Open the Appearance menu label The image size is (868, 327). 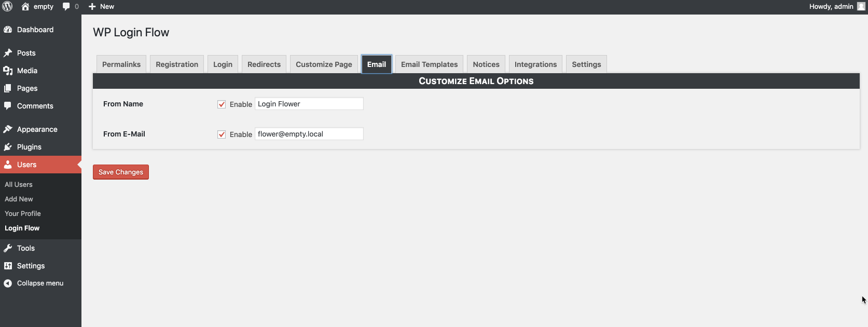[x=37, y=129]
